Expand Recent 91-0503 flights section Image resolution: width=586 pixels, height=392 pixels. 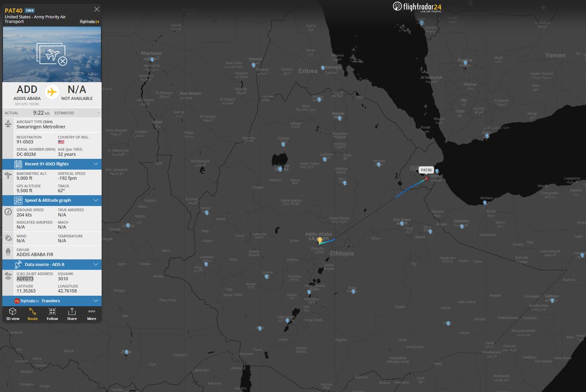point(52,164)
